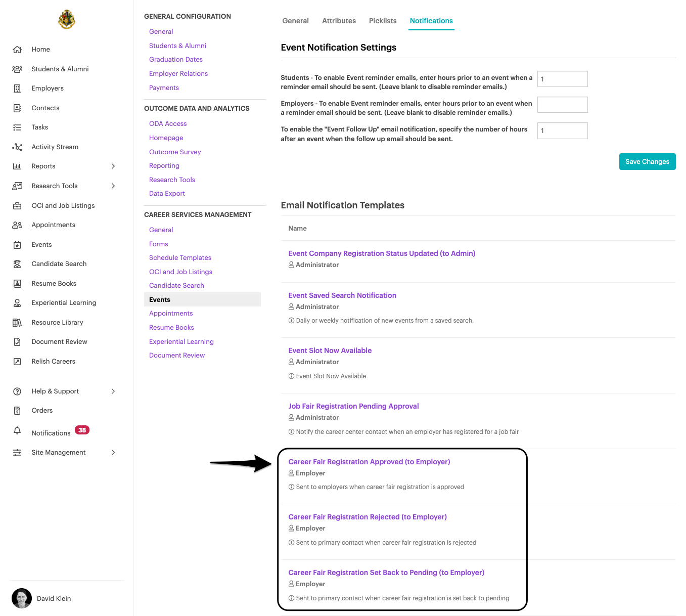Open the Tasks checklist icon
This screenshot has height=616, width=686.
coord(17,127)
